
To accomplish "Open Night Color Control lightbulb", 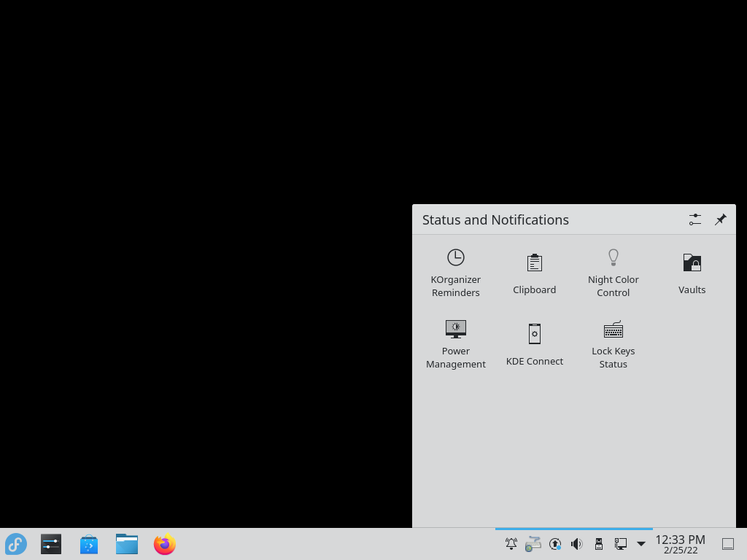I will point(613,257).
